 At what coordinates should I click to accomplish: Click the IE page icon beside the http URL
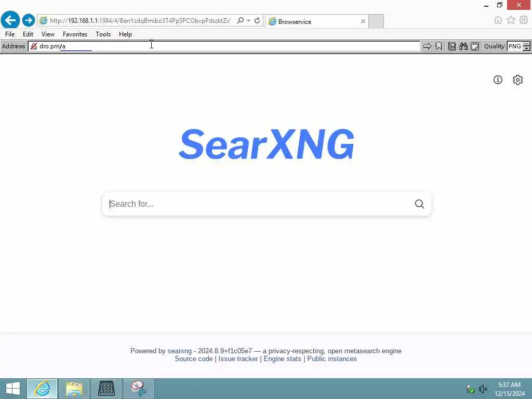43,20
